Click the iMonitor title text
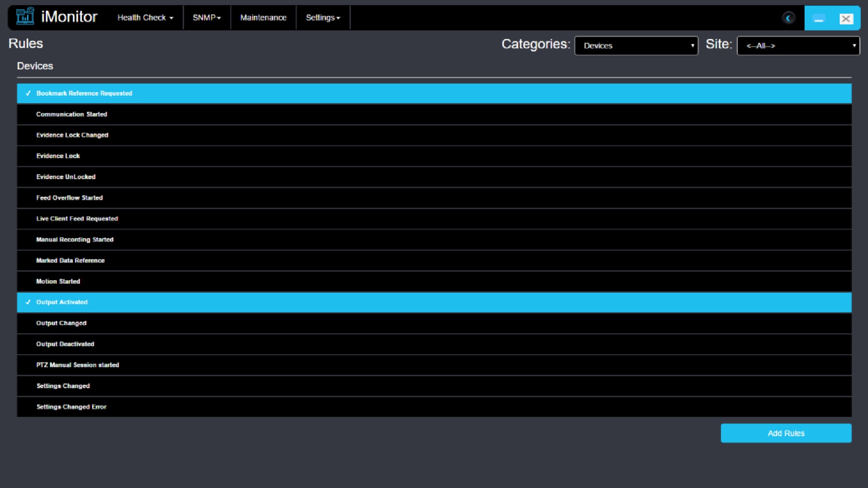 click(69, 17)
